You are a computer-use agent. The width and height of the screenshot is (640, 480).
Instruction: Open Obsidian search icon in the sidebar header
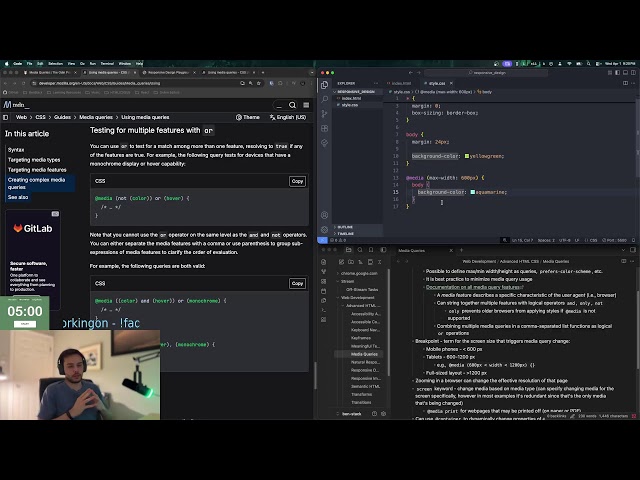[x=360, y=250]
